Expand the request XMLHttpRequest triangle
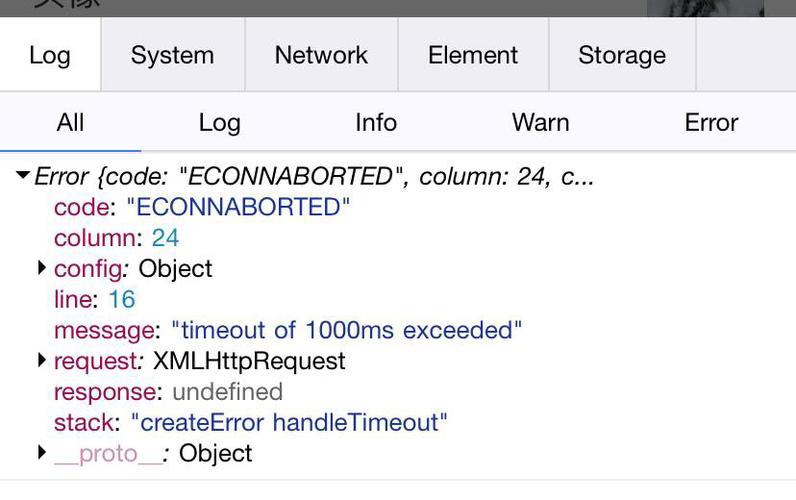The height and width of the screenshot is (500, 796). click(x=42, y=360)
